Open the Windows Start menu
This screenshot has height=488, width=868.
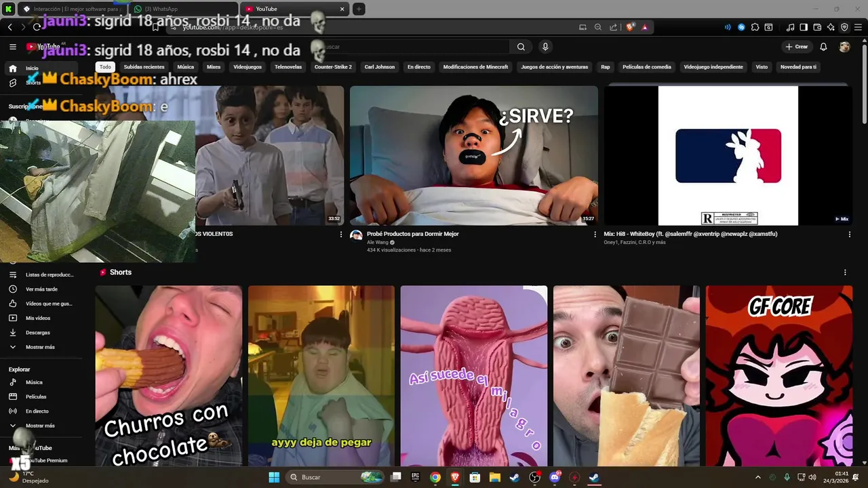[274, 477]
